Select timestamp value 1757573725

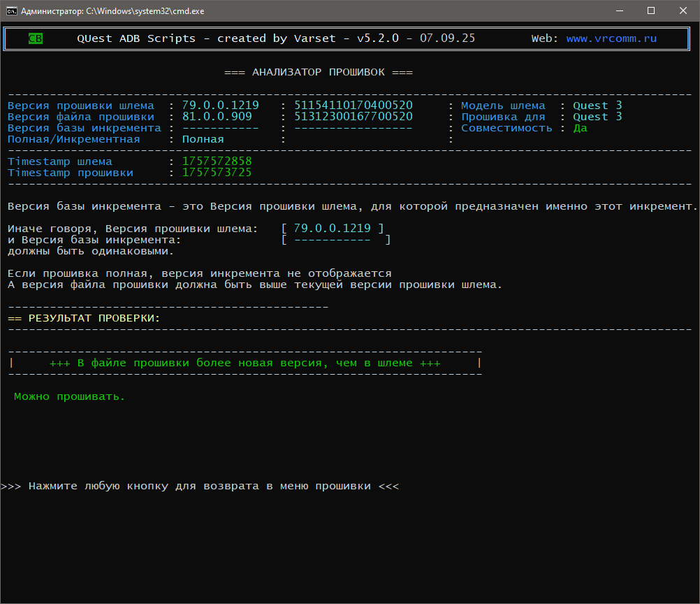pos(217,173)
